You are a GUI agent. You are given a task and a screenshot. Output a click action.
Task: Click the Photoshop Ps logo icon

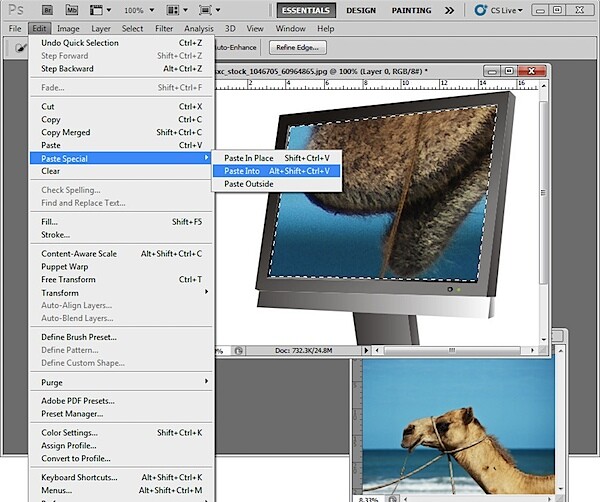(x=16, y=10)
